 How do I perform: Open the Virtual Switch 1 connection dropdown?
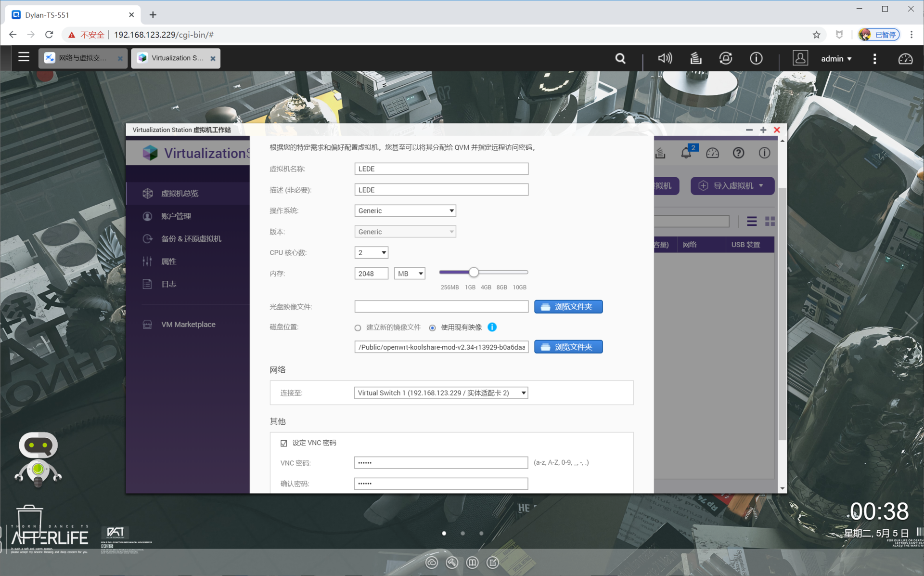click(441, 393)
